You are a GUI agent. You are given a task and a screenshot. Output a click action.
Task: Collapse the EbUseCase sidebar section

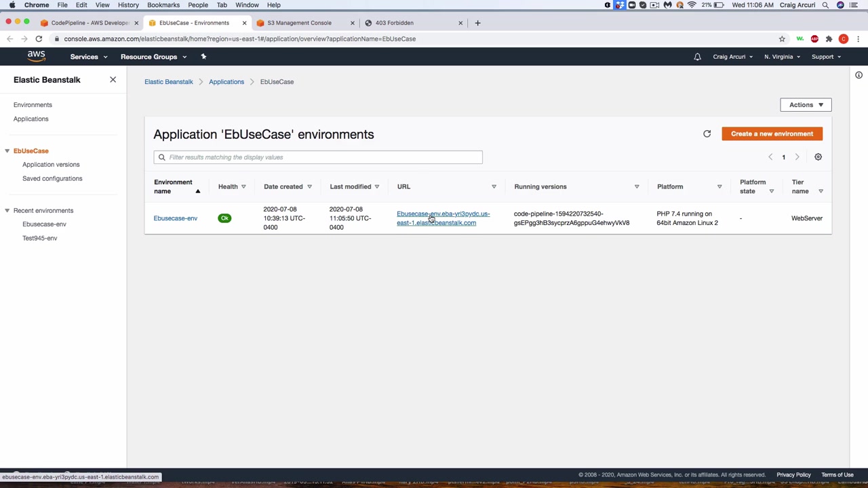(7, 151)
